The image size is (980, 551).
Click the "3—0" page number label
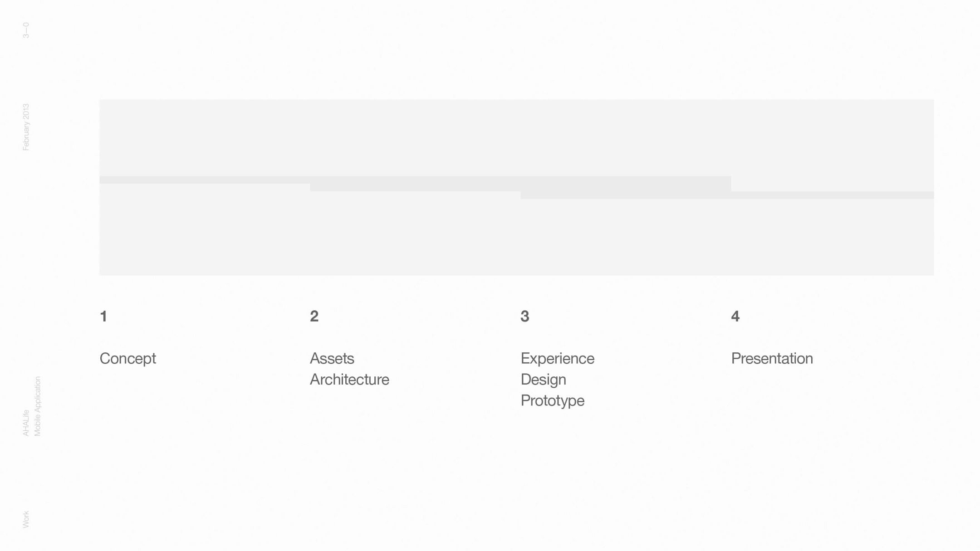pyautogui.click(x=26, y=30)
